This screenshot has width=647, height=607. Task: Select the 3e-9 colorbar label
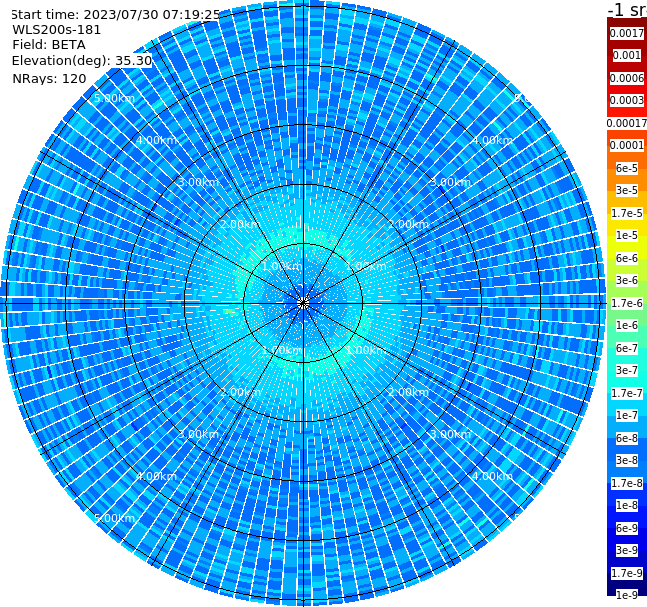coord(627,550)
